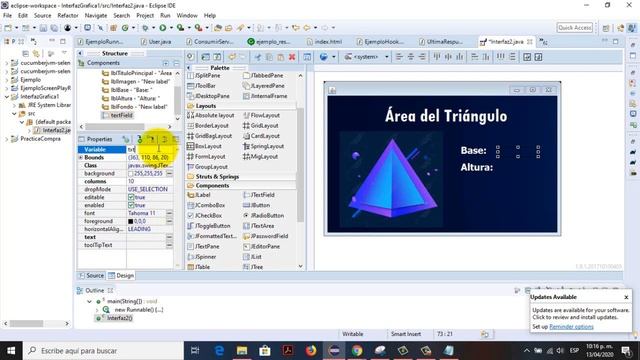Click the Run button in Eclipse toolbar
The height and width of the screenshot is (360, 640).
163,28
